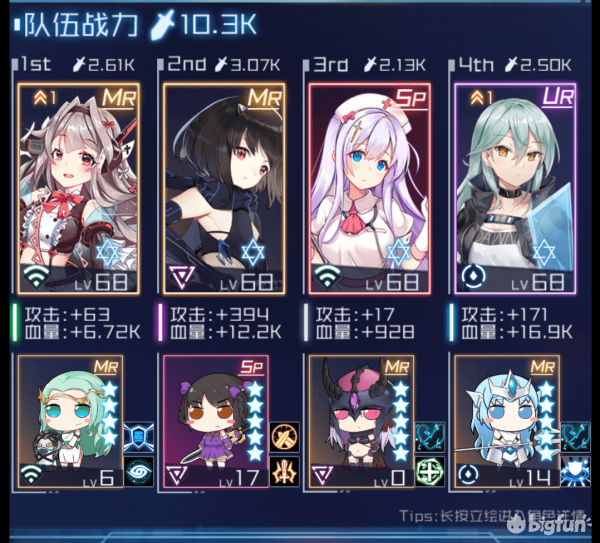Select the 1st slot gray-haired MR character
The width and height of the screenshot is (600, 543).
[x=78, y=189]
